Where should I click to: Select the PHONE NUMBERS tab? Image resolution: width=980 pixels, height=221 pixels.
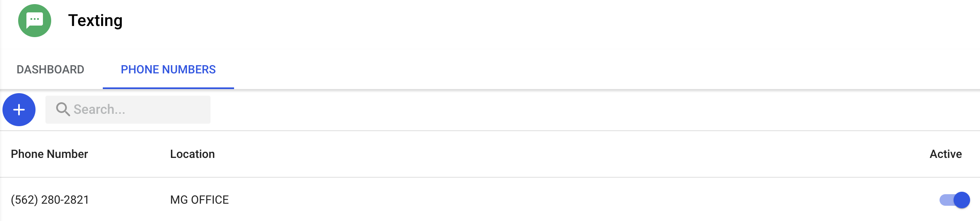(168, 69)
